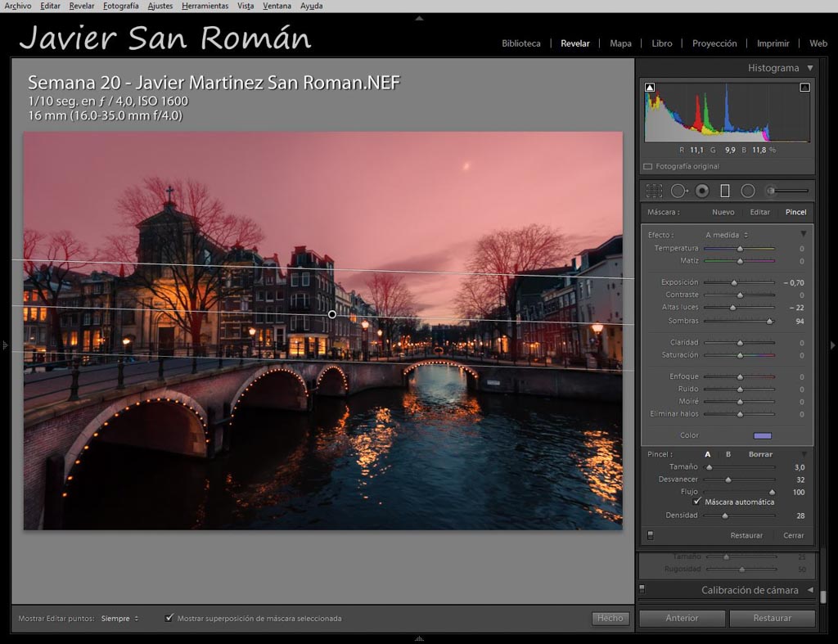Choose the Red Eye Correction tool
Screen dimensions: 838x644
click(702, 191)
